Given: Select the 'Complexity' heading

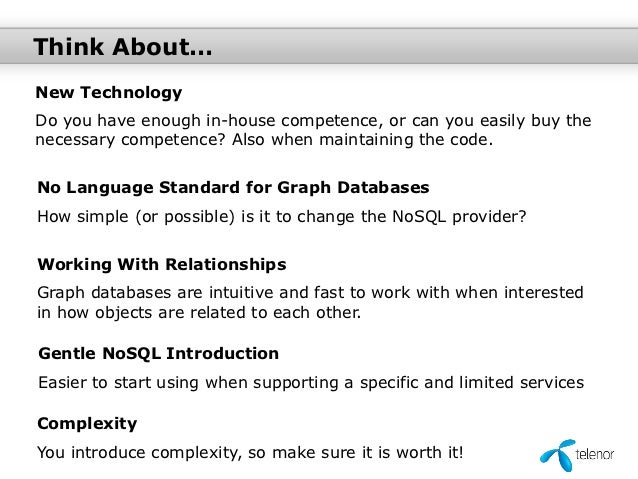Looking at the screenshot, I should tap(87, 424).
